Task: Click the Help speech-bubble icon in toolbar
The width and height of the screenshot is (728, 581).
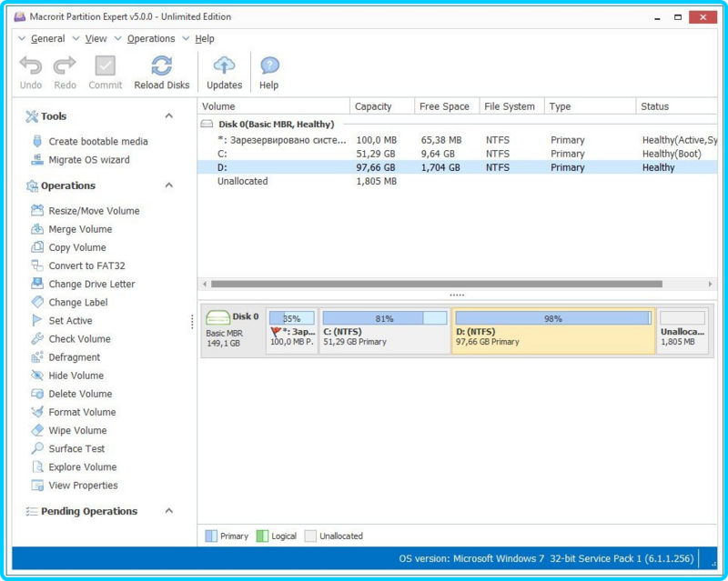Action: coord(269,65)
